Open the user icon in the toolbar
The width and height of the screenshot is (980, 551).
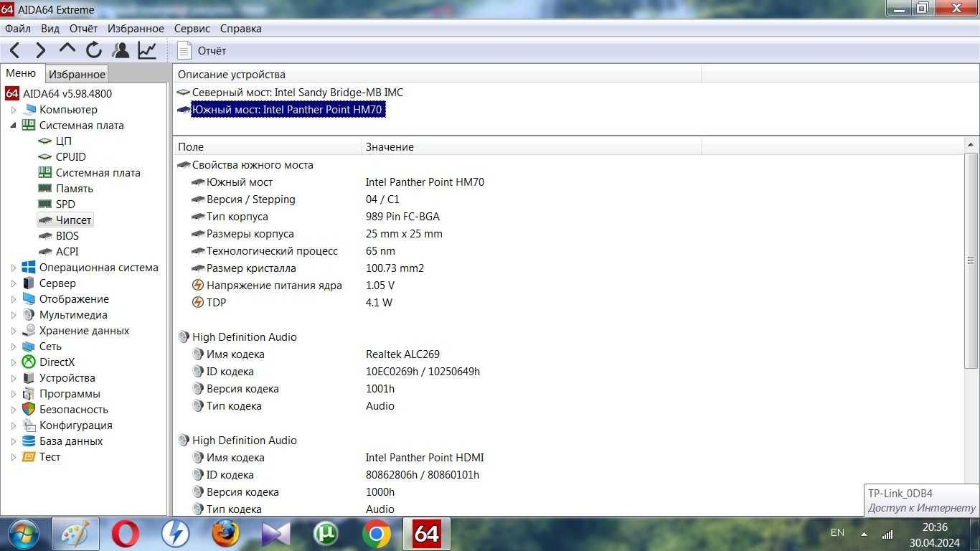pyautogui.click(x=121, y=50)
